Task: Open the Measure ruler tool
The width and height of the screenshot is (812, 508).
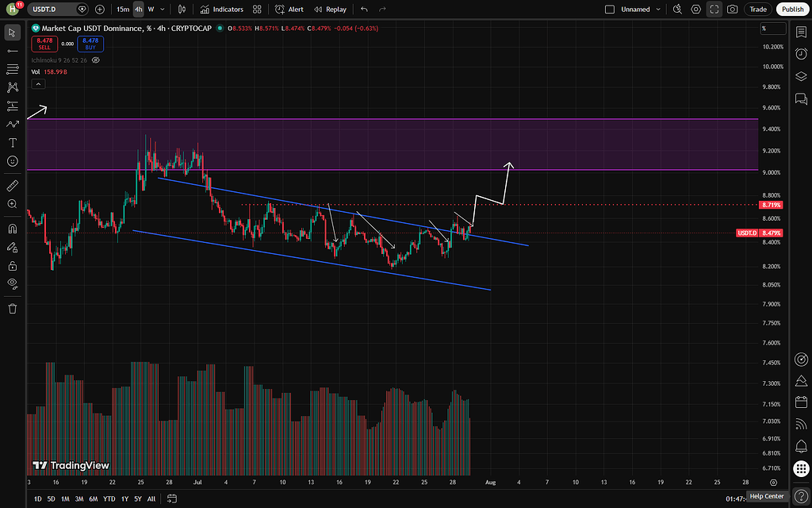Action: click(13, 186)
